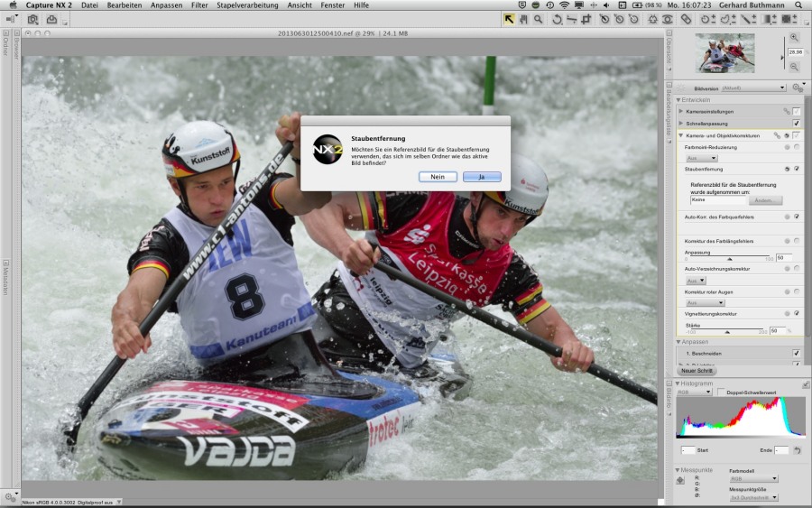Expand the Kameraeinstellungen section
Viewport: 812px width, 508px height.
click(x=681, y=111)
